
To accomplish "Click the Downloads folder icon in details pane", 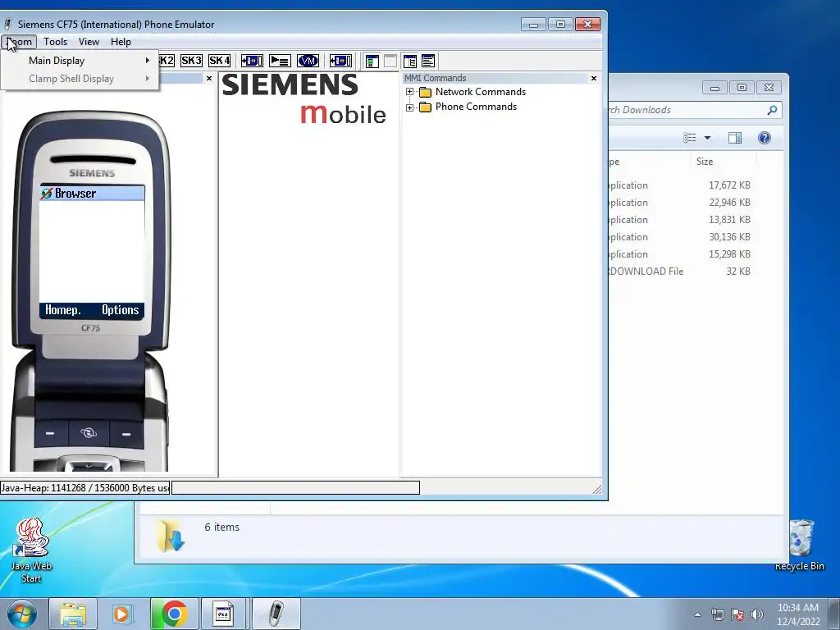I will click(171, 536).
